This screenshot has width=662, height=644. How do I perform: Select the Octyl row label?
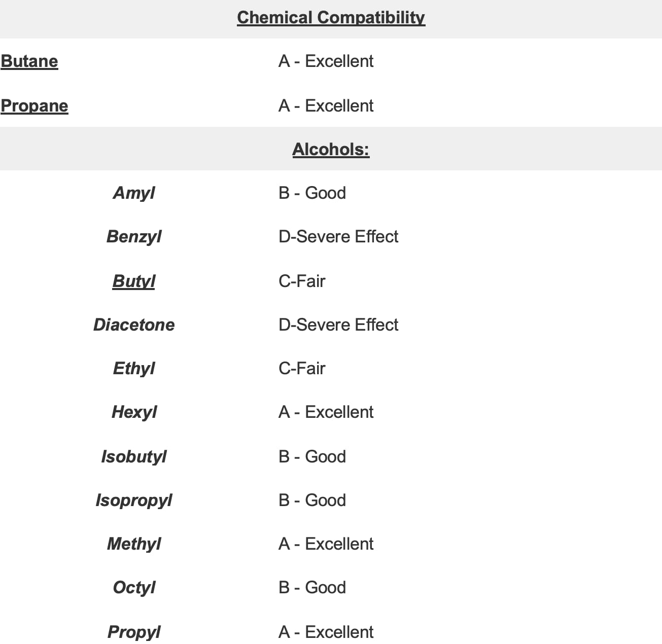pos(134,587)
